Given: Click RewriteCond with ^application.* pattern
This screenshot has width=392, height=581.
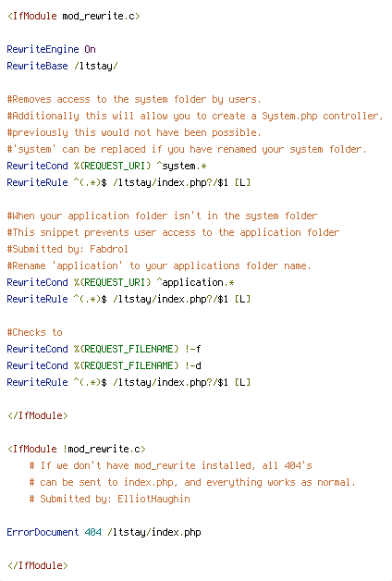Looking at the screenshot, I should coord(121,282).
